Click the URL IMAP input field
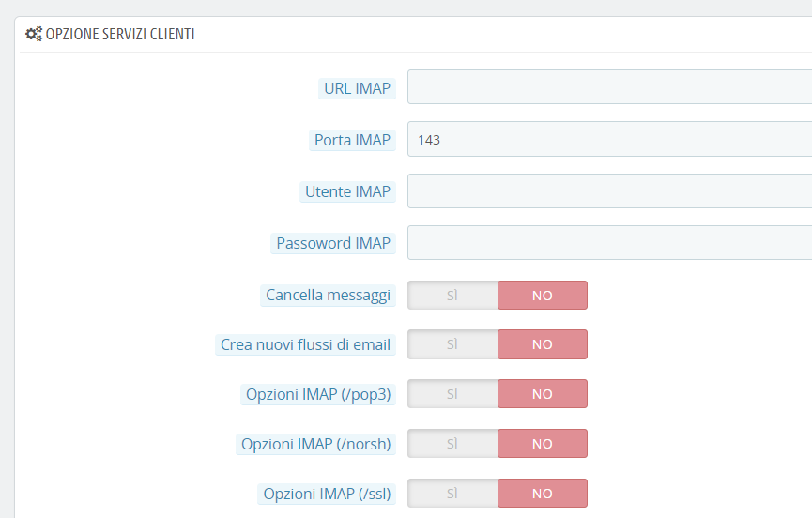 coord(609,88)
